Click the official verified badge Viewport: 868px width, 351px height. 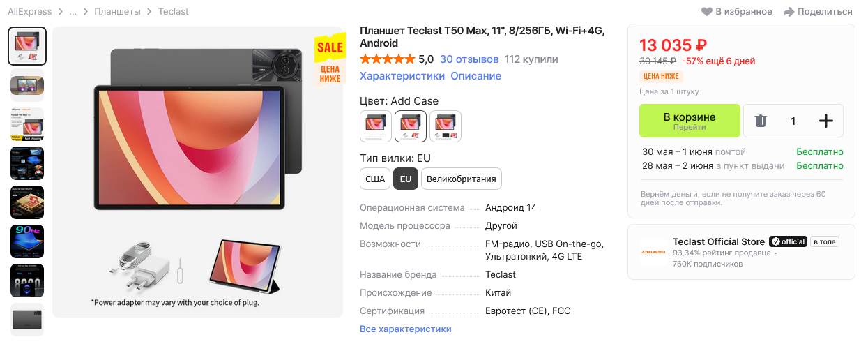pyautogui.click(x=788, y=241)
